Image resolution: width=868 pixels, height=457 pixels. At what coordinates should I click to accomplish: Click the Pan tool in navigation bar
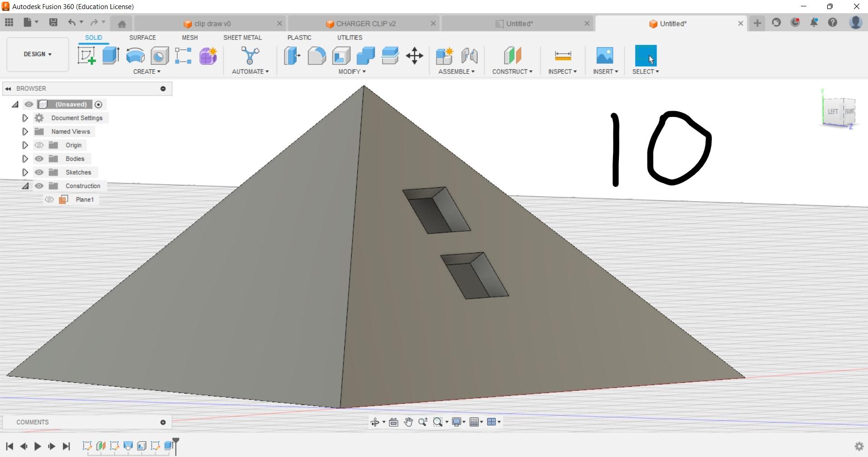(407, 422)
